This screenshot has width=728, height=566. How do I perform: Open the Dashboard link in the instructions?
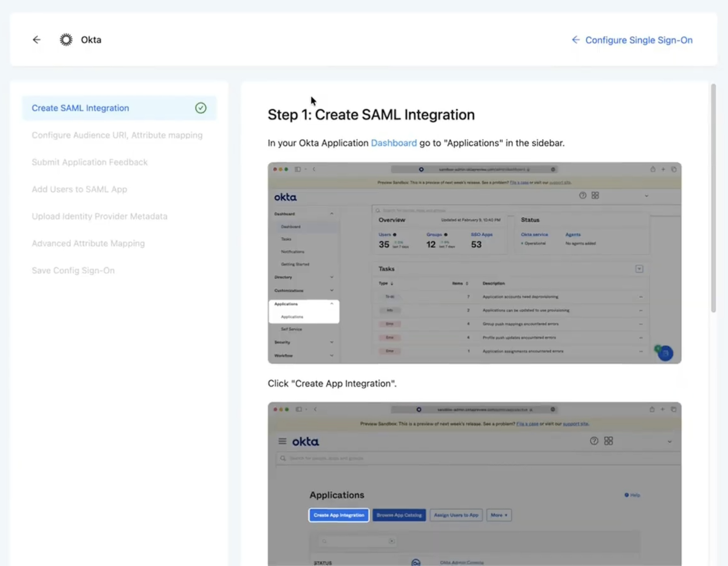pos(394,143)
